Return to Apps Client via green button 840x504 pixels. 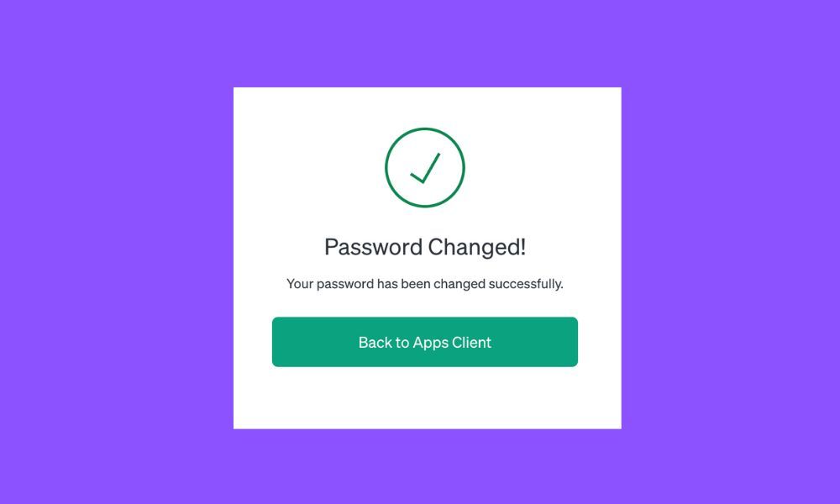click(425, 342)
